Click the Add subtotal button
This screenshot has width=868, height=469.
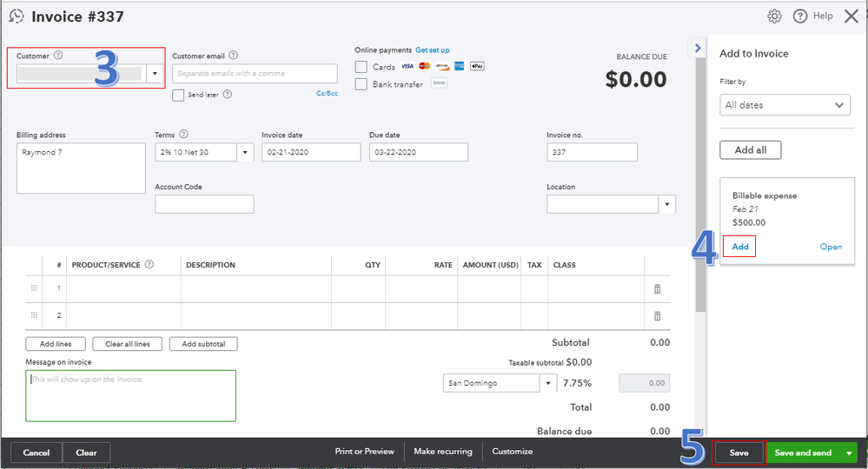coord(203,344)
